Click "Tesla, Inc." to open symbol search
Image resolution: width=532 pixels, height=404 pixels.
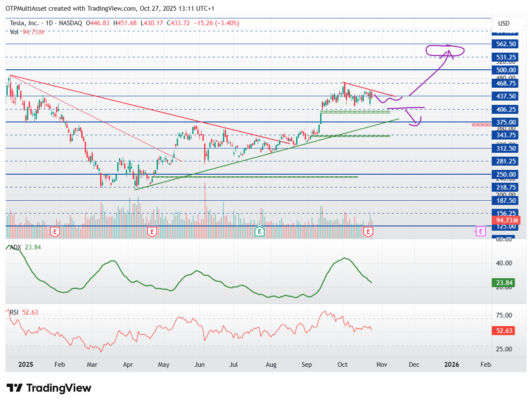tap(24, 23)
